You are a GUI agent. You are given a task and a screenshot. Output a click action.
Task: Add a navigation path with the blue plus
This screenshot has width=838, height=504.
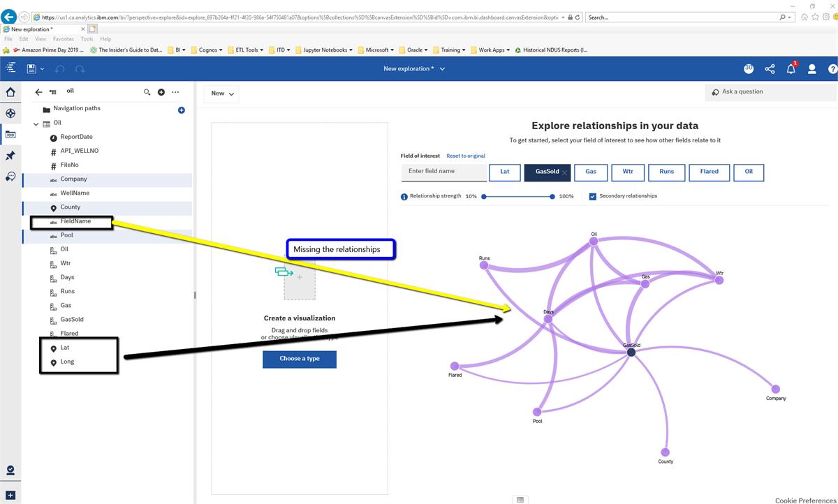click(182, 110)
